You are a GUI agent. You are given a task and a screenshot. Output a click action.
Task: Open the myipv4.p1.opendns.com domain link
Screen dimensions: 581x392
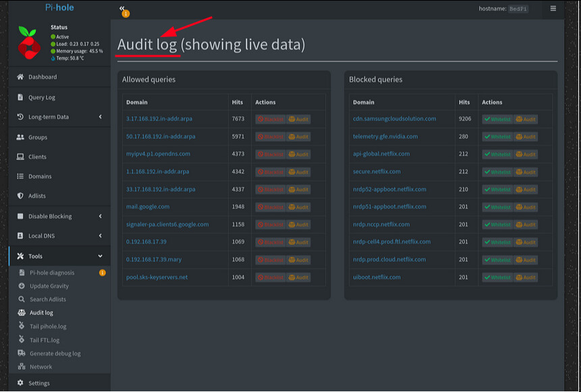(x=158, y=154)
